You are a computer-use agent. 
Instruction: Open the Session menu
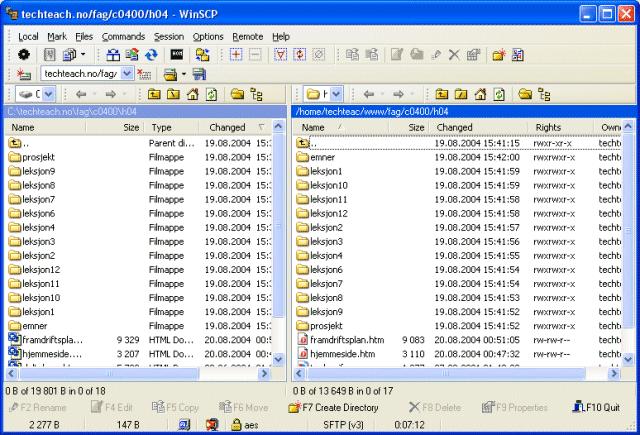[x=169, y=37]
